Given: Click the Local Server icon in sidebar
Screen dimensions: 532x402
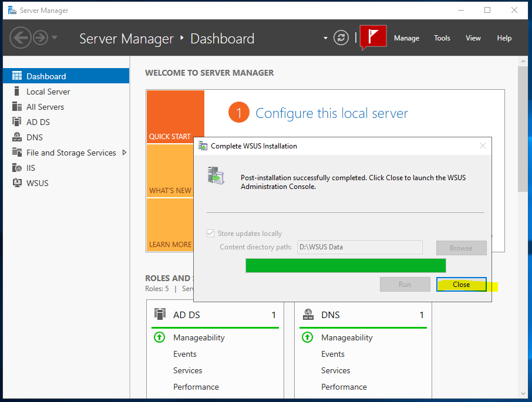Looking at the screenshot, I should (x=16, y=91).
